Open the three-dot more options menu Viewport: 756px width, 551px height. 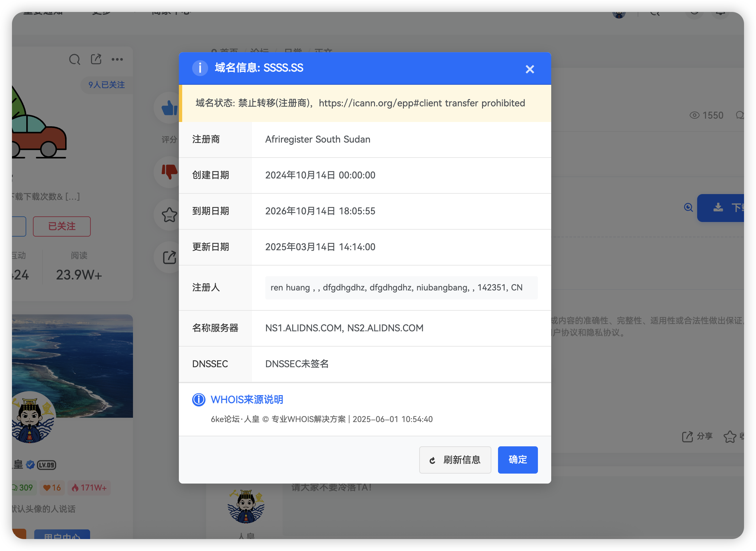(117, 59)
